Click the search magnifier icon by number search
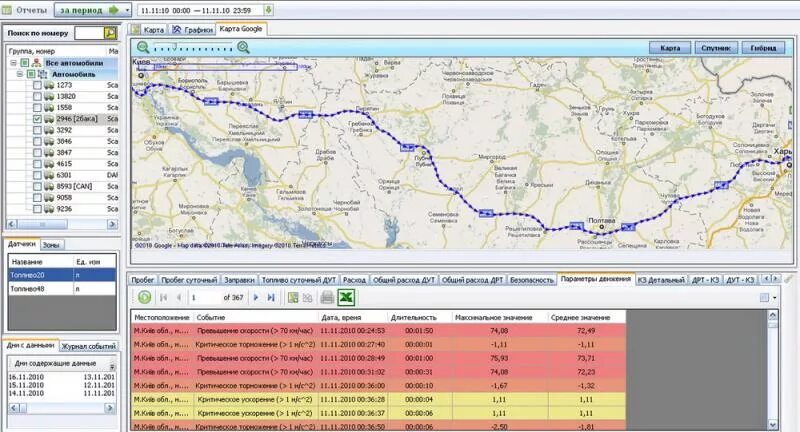The width and height of the screenshot is (800, 432). [x=110, y=33]
